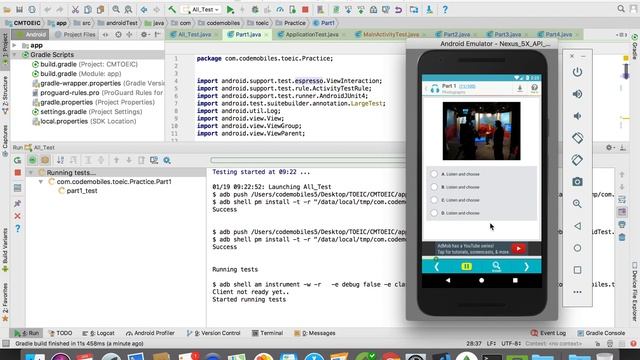Select radio option B Listen and choose

click(434, 187)
